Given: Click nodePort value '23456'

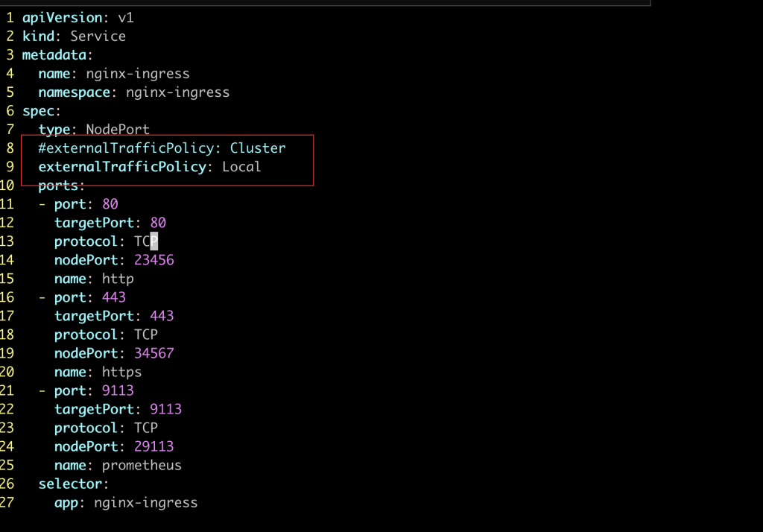Looking at the screenshot, I should (154, 260).
